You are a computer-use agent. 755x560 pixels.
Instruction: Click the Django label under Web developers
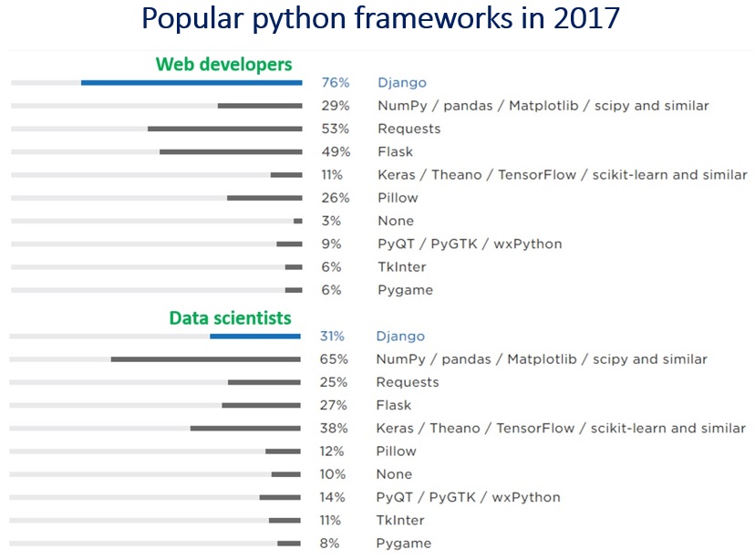401,83
